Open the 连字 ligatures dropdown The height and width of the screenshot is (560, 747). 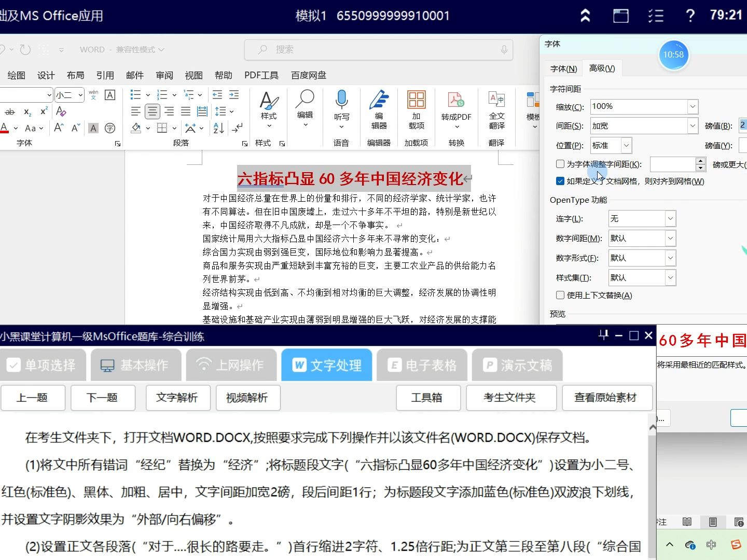[670, 219]
